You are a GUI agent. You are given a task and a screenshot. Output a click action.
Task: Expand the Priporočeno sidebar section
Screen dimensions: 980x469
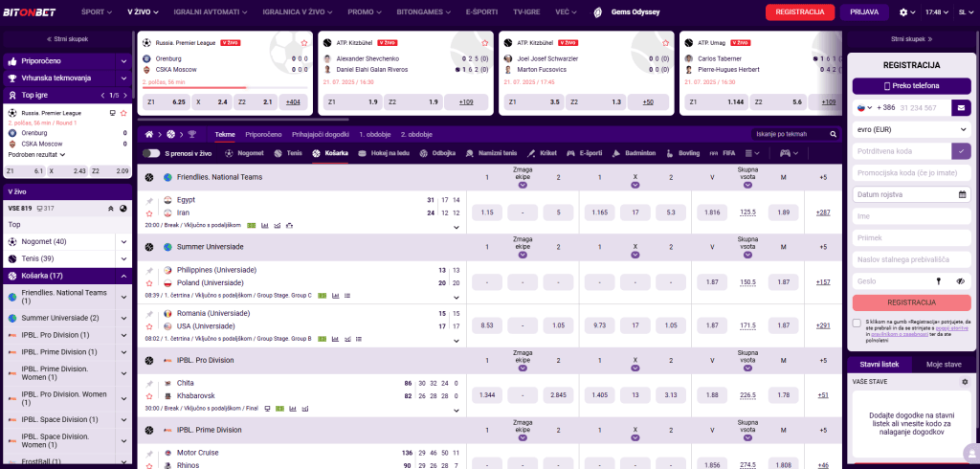click(123, 61)
